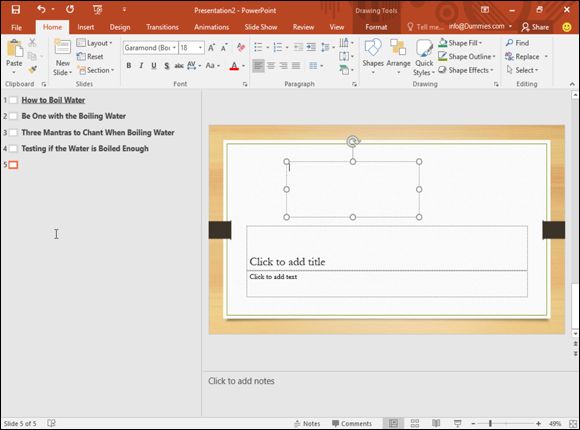Click the Click to add title placeholder

pos(387,248)
